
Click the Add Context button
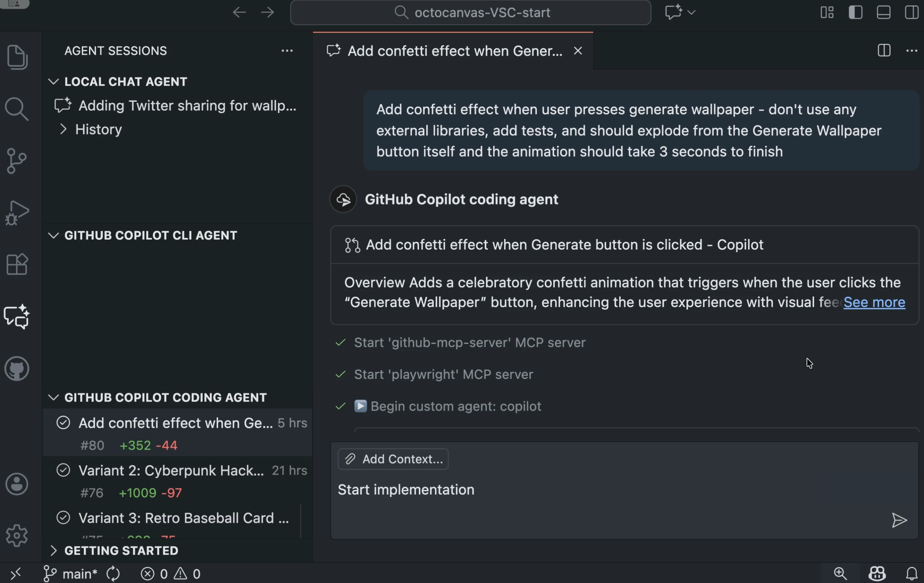[x=393, y=459]
